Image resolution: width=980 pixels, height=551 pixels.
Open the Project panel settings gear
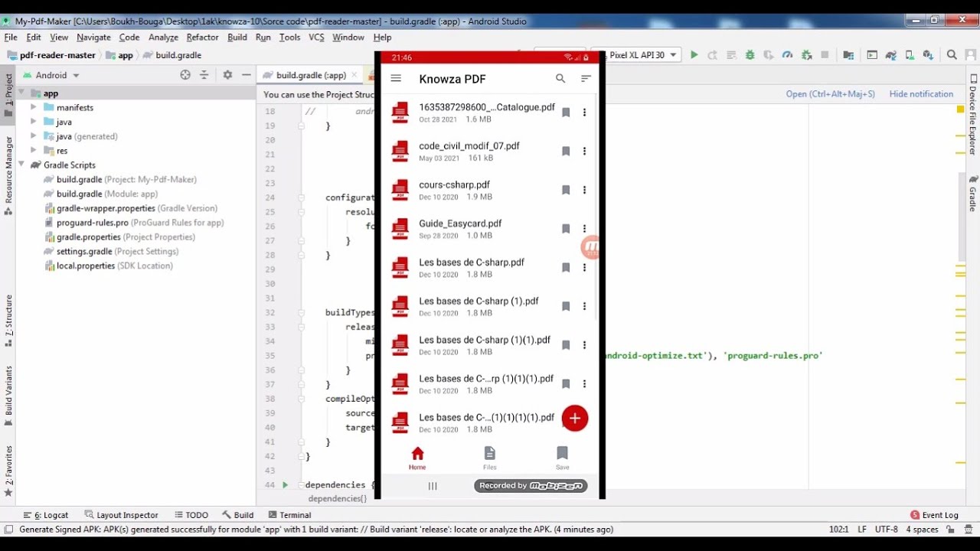click(x=227, y=75)
